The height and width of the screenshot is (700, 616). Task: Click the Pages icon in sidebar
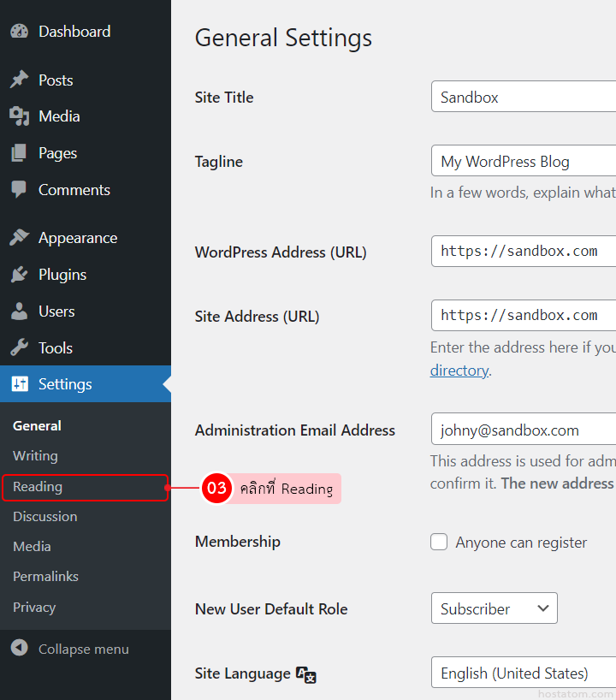tap(20, 153)
